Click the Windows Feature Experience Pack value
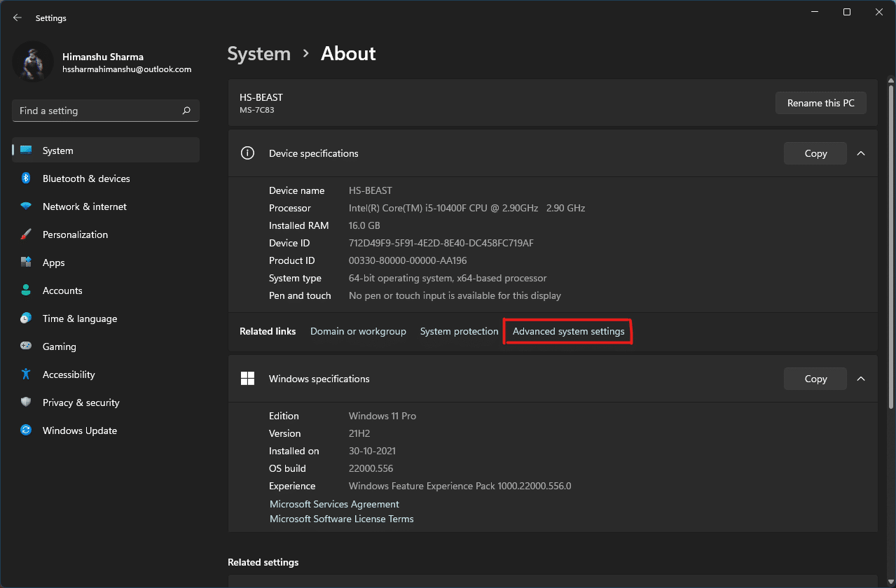The height and width of the screenshot is (588, 896). [460, 486]
